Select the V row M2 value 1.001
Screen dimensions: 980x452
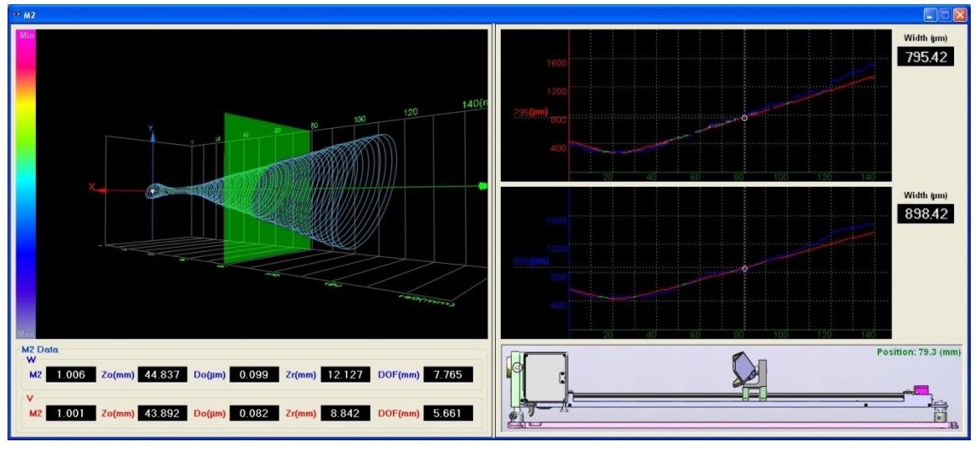tap(71, 413)
